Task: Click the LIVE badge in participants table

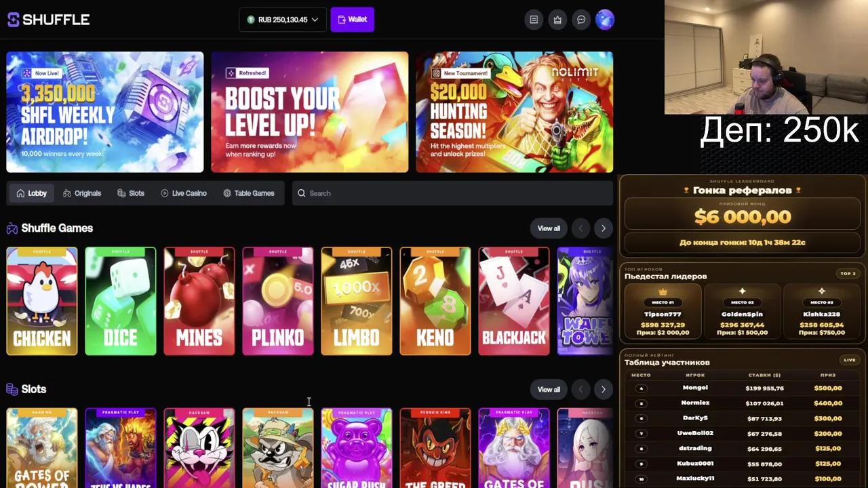Action: [x=849, y=360]
